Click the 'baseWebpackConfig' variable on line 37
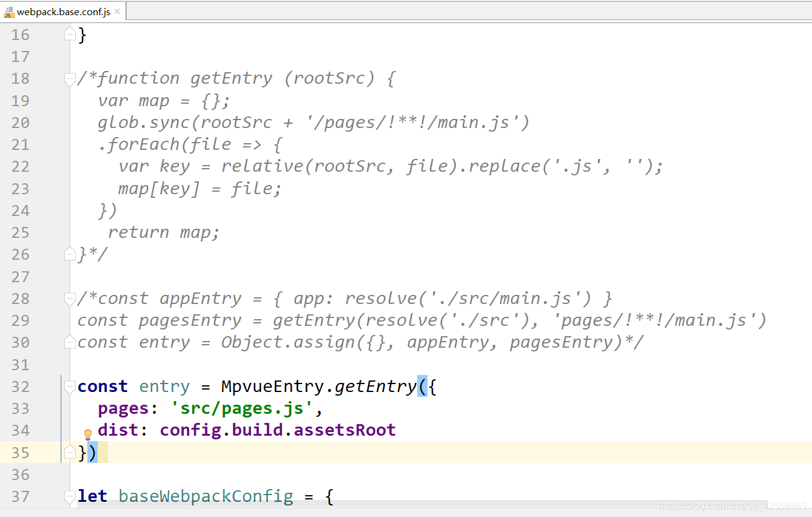This screenshot has height=517, width=812. pos(206,496)
